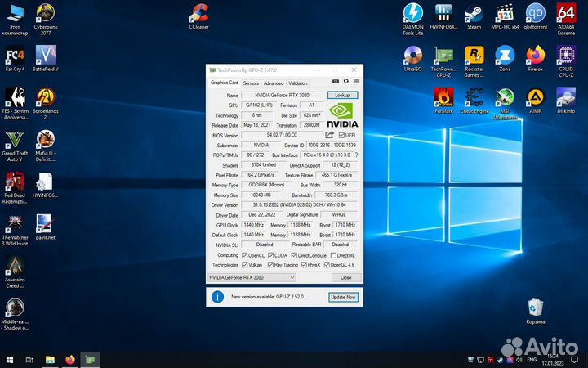Open the notification center icon
The width and height of the screenshot is (588, 368).
pos(574,360)
